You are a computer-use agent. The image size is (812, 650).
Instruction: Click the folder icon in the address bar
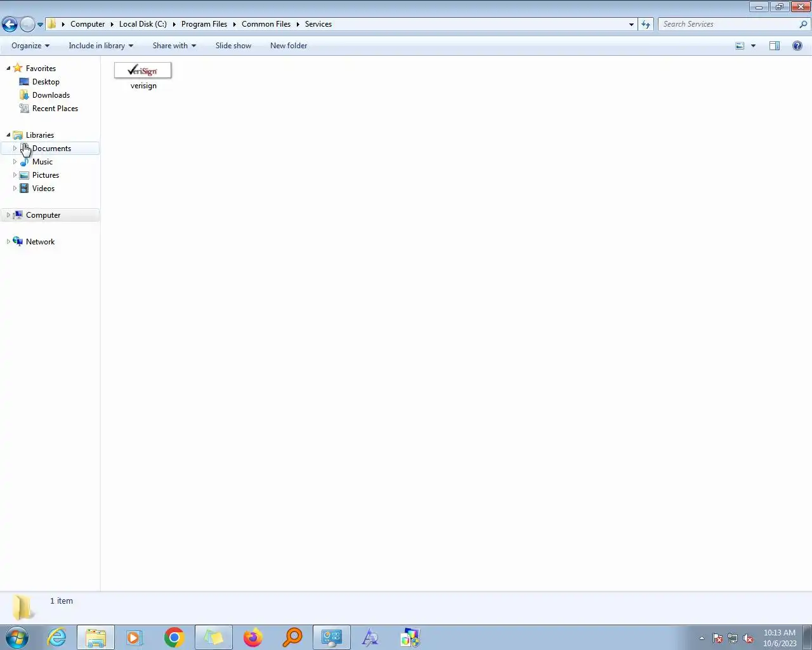click(52, 24)
